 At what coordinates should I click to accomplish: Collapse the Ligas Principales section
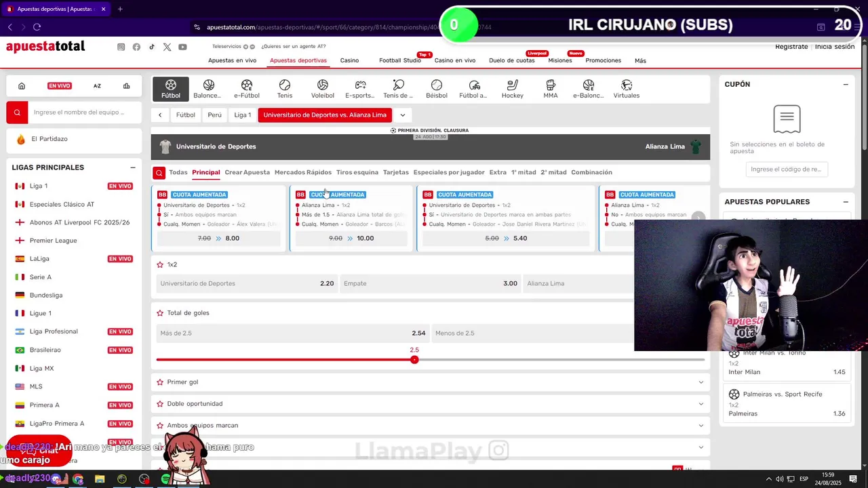point(133,167)
